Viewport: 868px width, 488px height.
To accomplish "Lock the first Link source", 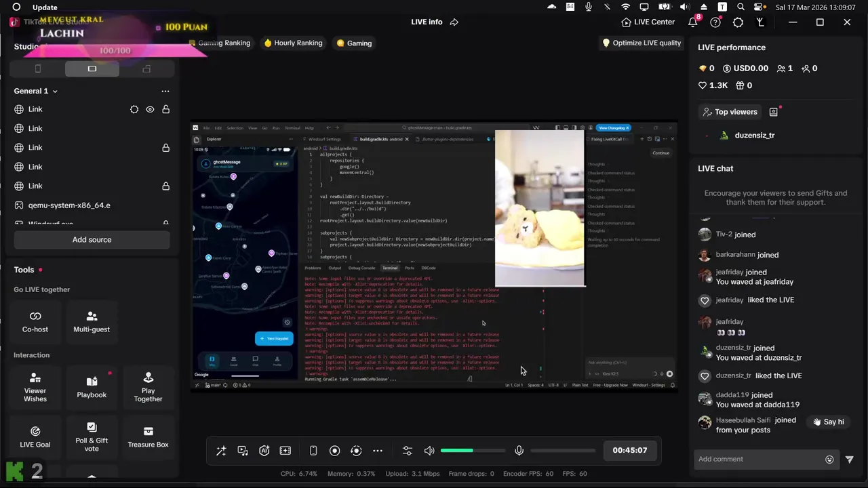I will (x=165, y=109).
